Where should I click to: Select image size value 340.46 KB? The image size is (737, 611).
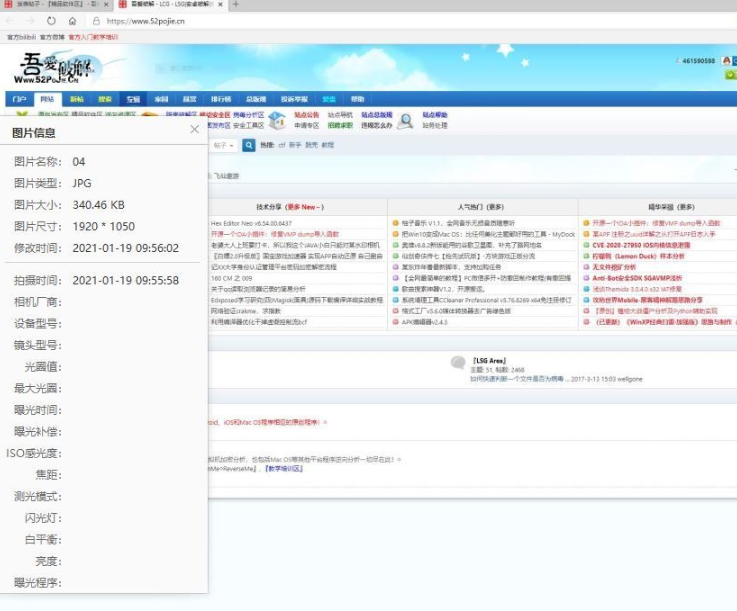(99, 205)
